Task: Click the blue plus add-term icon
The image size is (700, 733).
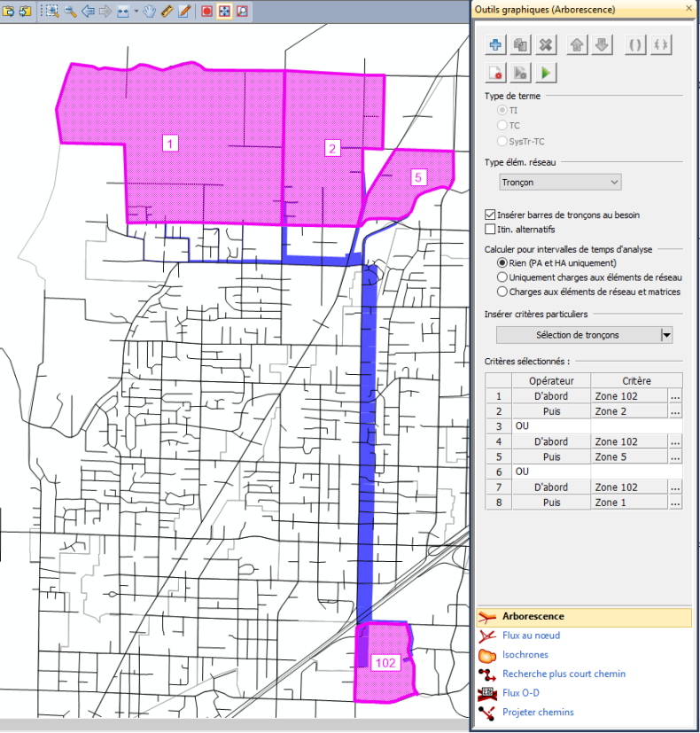Action: [496, 45]
